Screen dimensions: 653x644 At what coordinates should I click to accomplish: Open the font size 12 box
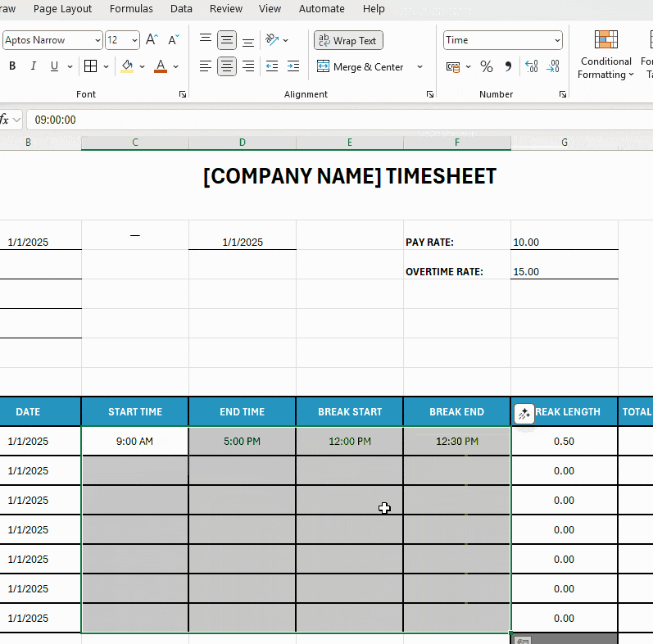[x=122, y=40]
